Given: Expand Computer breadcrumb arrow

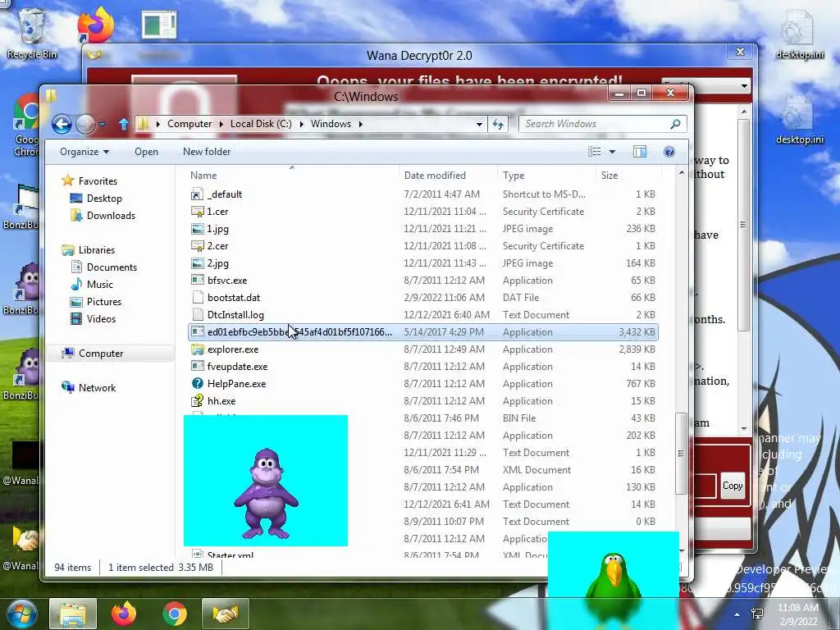Looking at the screenshot, I should [221, 125].
